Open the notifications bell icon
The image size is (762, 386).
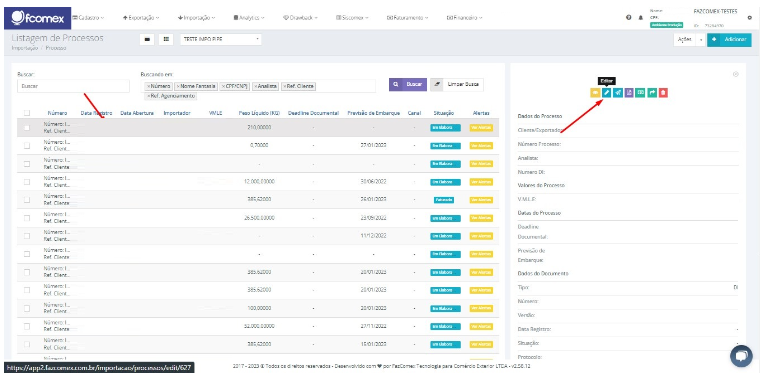pos(641,18)
